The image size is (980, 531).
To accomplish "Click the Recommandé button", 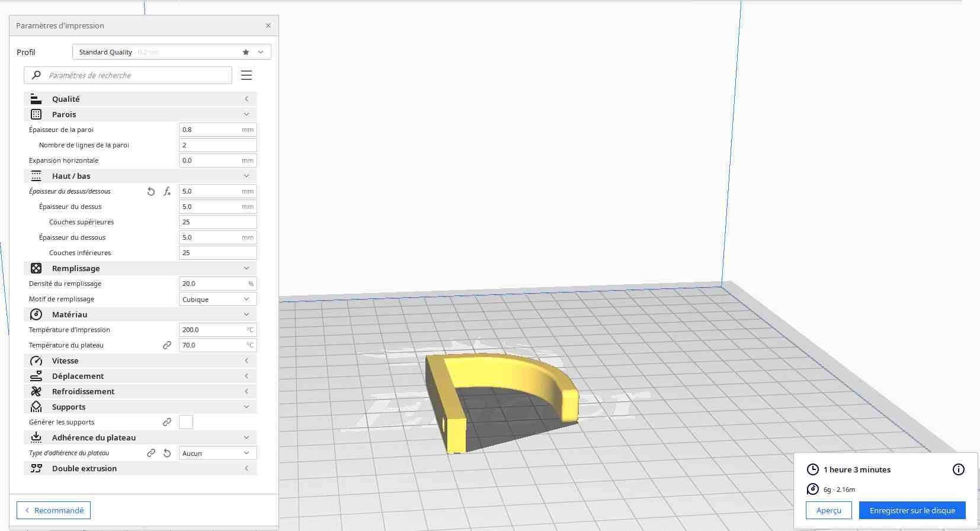I will [53, 510].
